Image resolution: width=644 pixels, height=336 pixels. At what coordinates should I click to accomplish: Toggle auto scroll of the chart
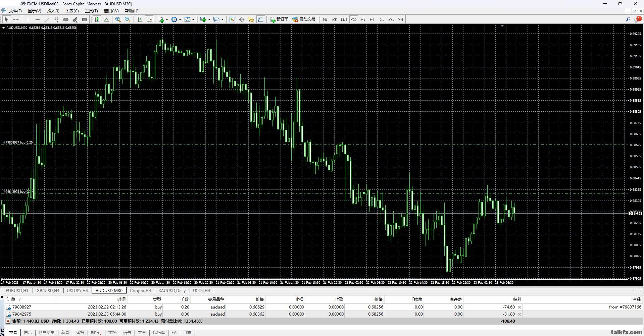[140, 19]
